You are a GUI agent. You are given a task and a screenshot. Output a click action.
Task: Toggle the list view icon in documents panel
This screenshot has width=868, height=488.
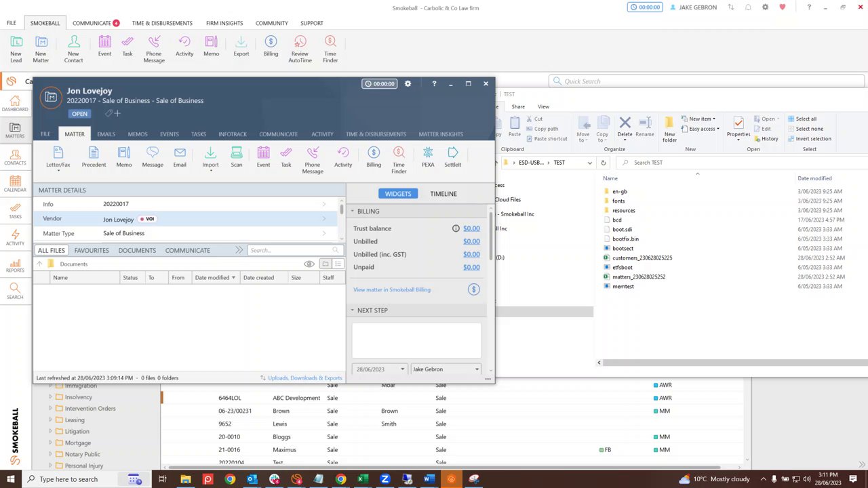338,264
